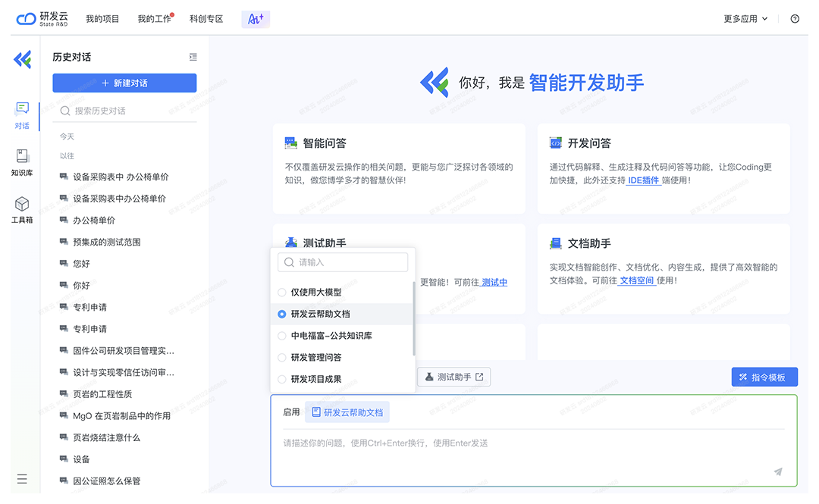Image resolution: width=819 pixels, height=504 pixels.
Task: Open conversation 设备采购表中办公椅单价
Action: (119, 199)
